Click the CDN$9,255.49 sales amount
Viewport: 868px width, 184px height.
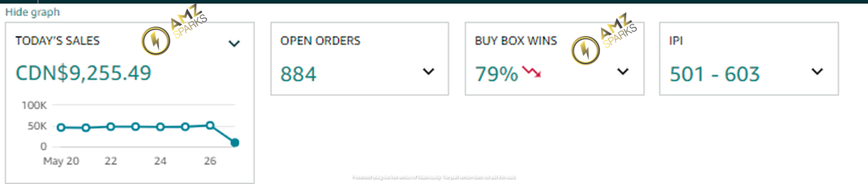point(84,73)
